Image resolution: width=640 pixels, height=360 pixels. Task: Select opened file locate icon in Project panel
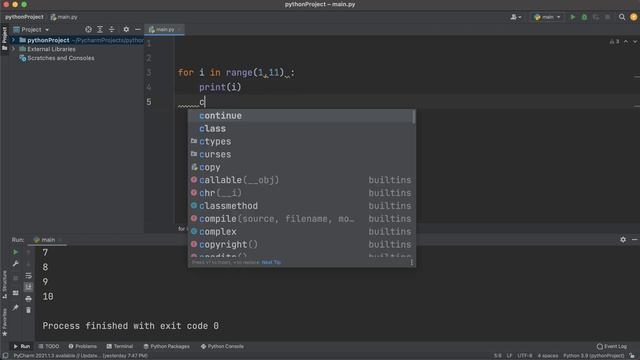(88, 29)
